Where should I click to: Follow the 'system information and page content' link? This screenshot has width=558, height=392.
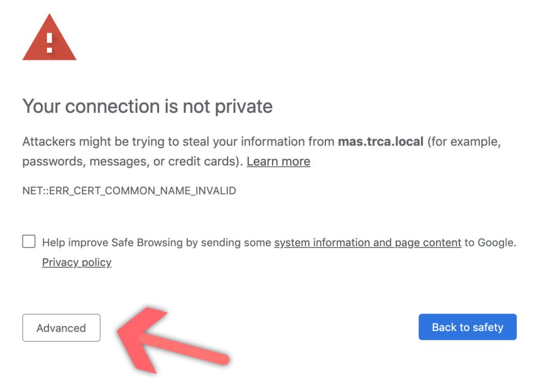(368, 243)
